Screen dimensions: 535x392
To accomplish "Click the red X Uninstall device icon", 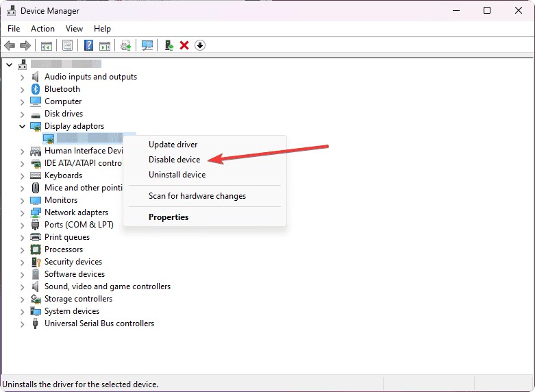I will click(x=184, y=45).
